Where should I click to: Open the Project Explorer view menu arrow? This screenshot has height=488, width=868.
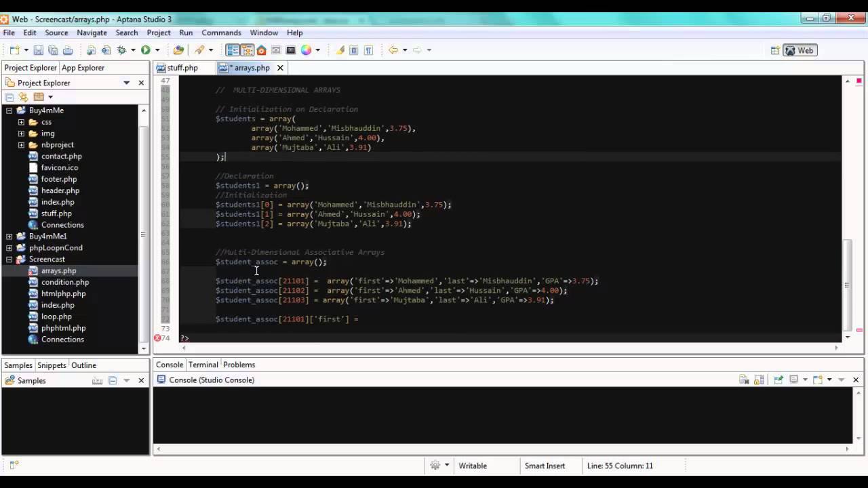click(x=126, y=83)
